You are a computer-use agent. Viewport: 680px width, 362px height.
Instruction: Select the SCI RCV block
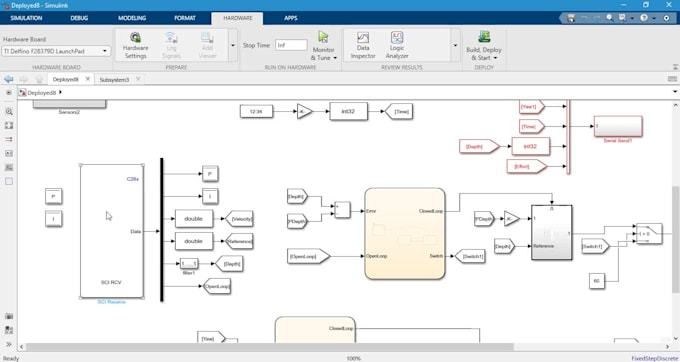(x=112, y=232)
